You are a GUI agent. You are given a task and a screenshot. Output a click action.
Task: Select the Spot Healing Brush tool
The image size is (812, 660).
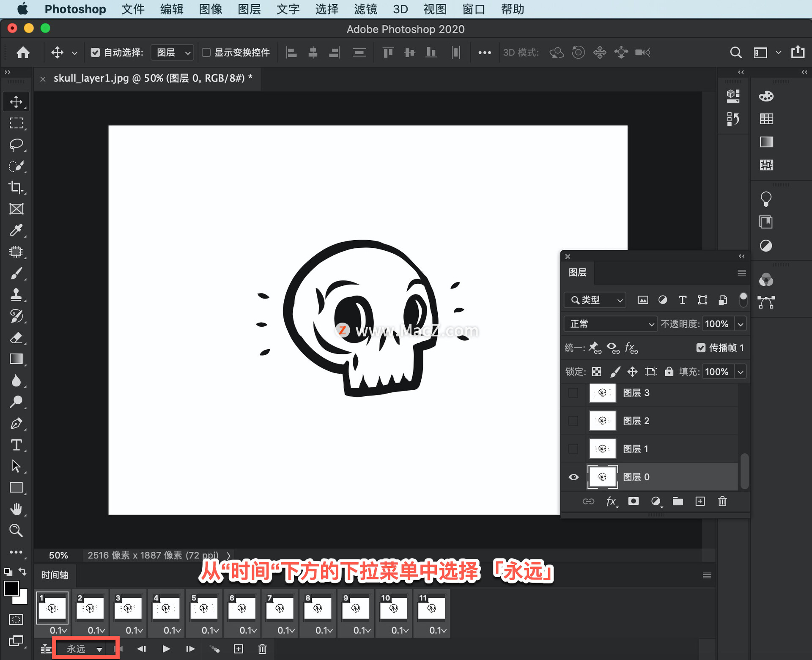16,252
